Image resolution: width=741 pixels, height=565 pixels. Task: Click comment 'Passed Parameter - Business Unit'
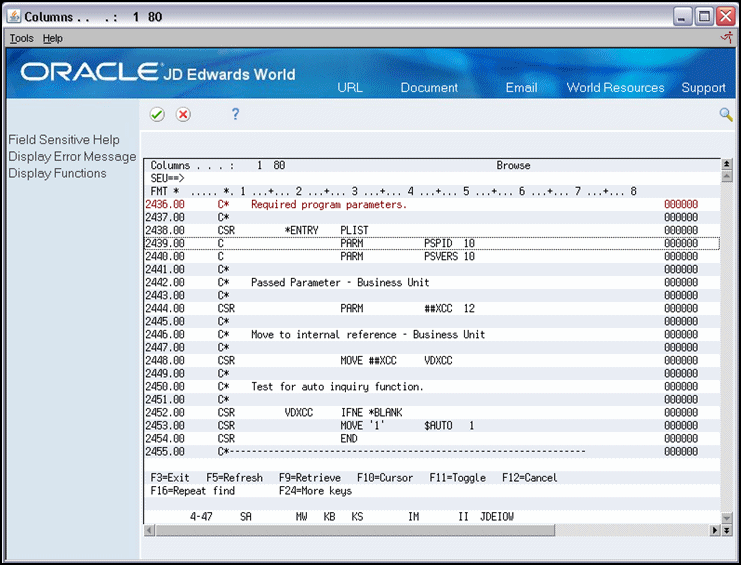[340, 282]
